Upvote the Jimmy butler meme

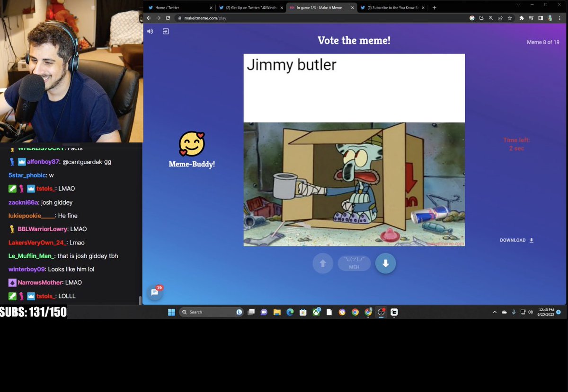point(323,264)
